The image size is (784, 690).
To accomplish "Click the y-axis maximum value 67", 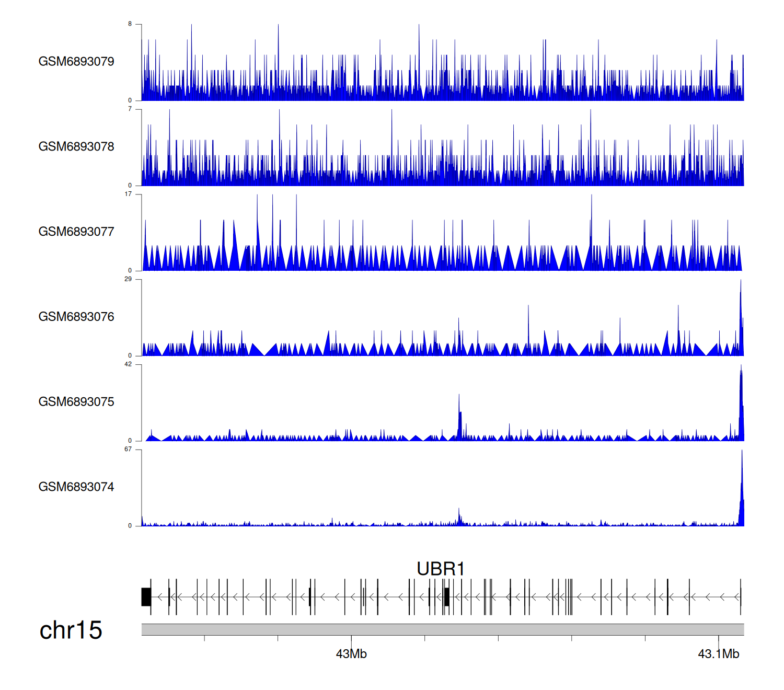I will (x=128, y=450).
